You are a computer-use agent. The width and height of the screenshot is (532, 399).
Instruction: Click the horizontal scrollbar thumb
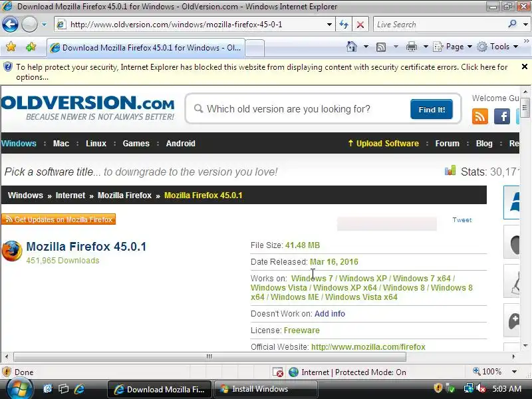point(209,356)
